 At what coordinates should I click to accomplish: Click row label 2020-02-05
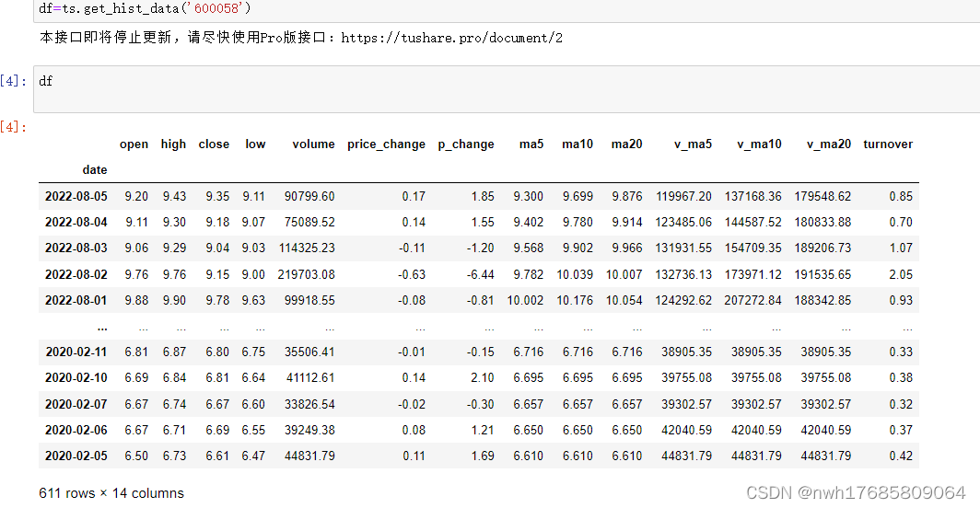[x=76, y=456]
